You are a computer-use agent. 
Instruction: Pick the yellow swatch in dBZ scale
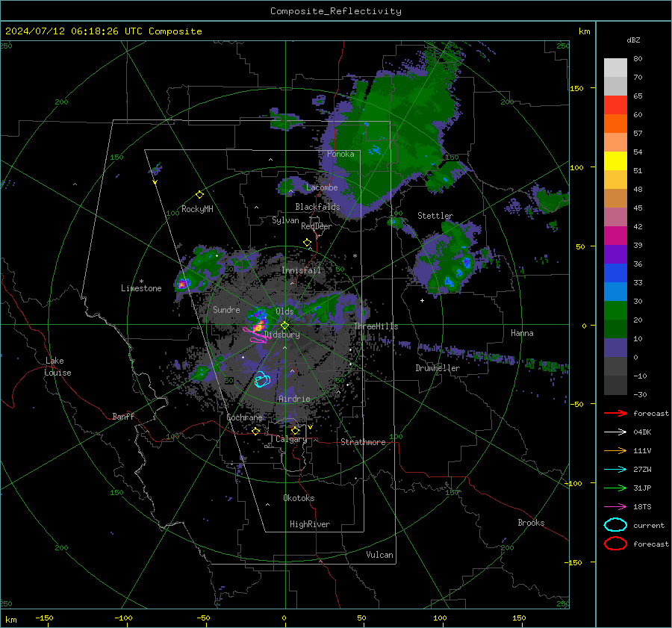(x=615, y=161)
